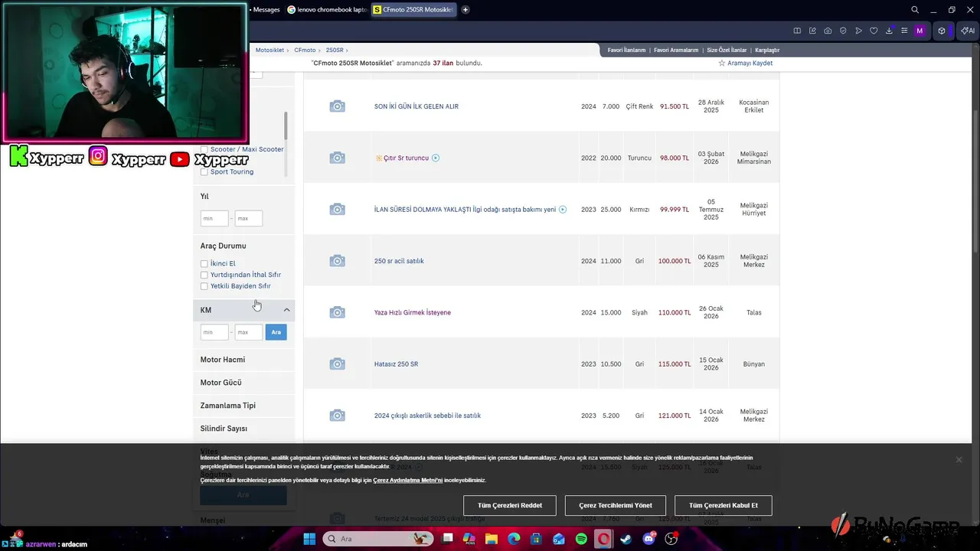980x551 pixels.
Task: Open Favori İlanlarım menu item
Action: click(x=626, y=51)
